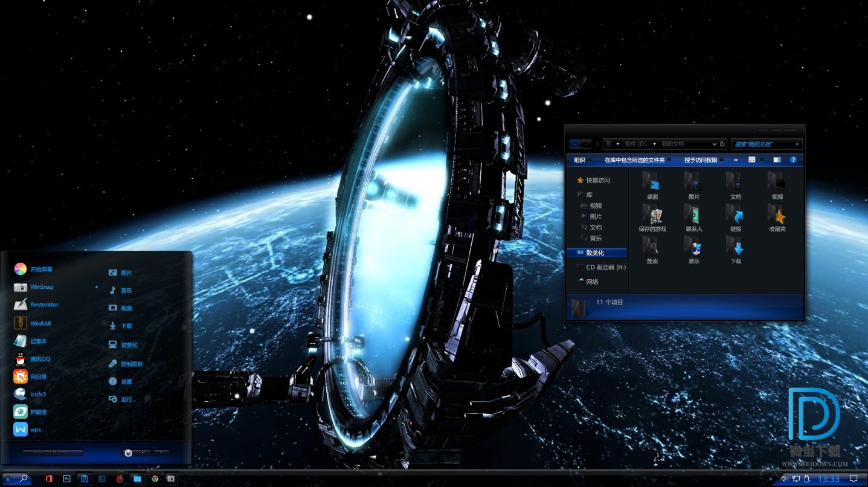Select 库 in the navigation pane
Image resolution: width=868 pixels, height=487 pixels.
click(x=585, y=195)
